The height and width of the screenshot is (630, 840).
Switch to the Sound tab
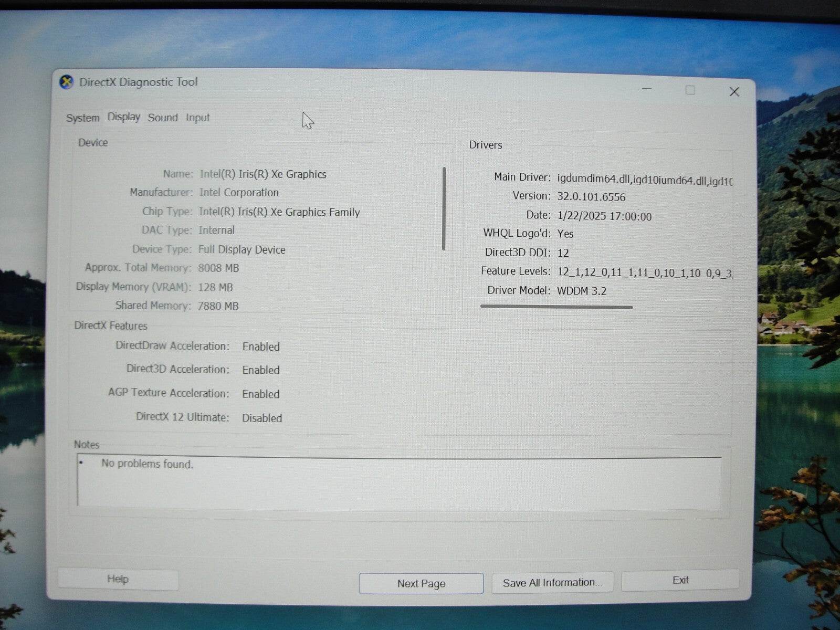(x=163, y=118)
